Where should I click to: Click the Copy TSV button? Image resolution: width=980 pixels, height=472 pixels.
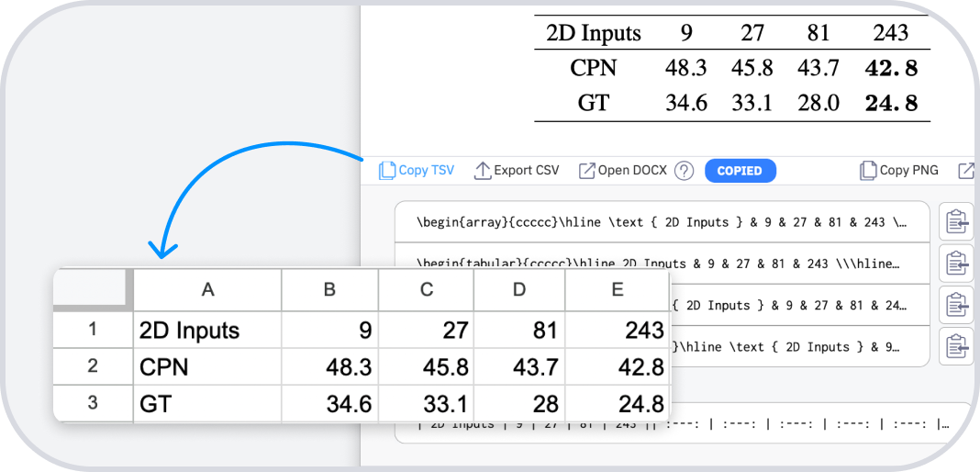pos(417,171)
